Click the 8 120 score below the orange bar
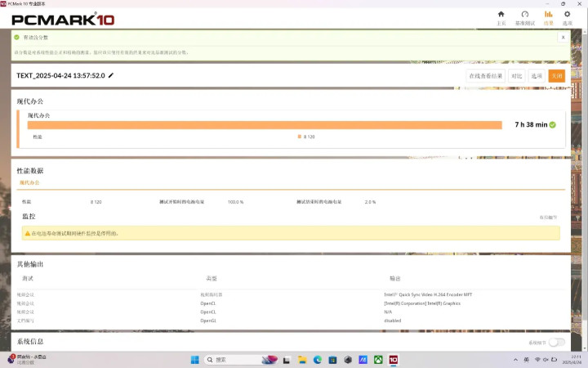Screen dimensions: 588x368 point(309,137)
